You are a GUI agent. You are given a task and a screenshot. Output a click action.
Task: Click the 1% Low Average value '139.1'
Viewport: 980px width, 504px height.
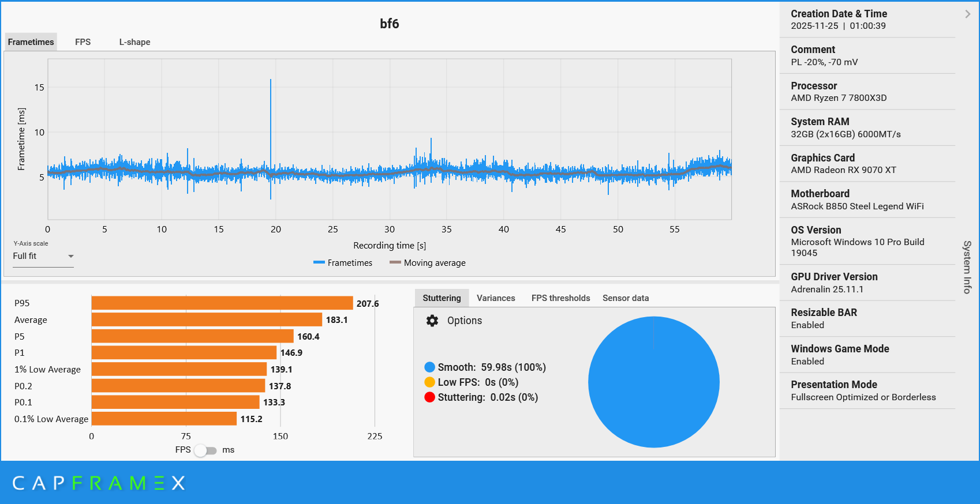click(x=282, y=370)
